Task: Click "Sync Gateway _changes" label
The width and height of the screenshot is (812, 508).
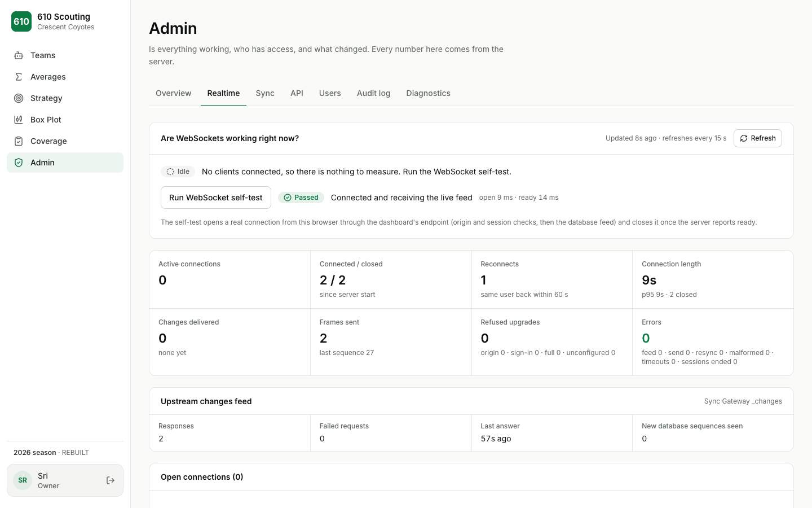Action: [743, 401]
